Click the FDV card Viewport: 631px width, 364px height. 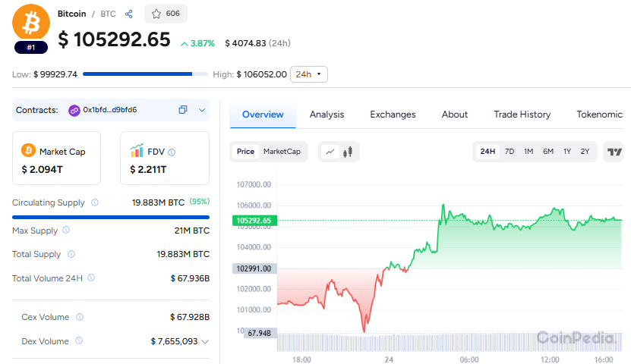click(165, 158)
